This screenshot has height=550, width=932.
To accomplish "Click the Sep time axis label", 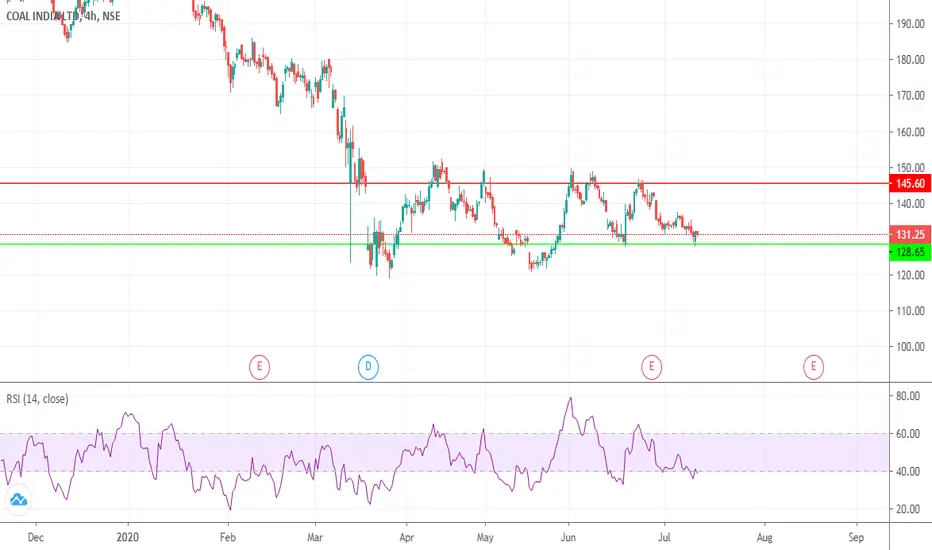I will pos(856,538).
